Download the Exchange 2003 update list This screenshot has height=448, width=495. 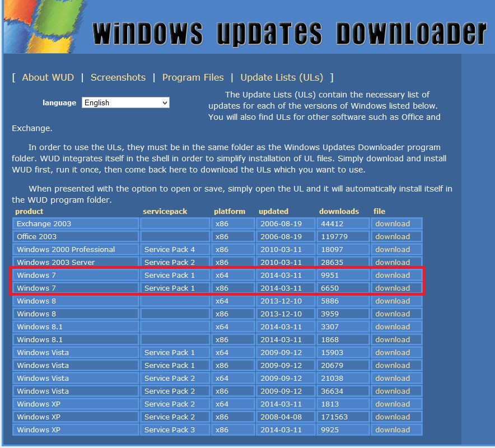coord(393,223)
